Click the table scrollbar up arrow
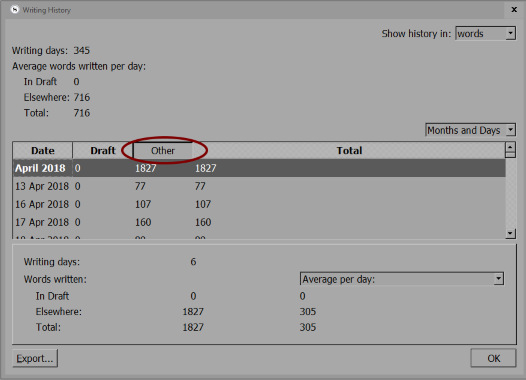This screenshot has width=526, height=380. (x=510, y=147)
